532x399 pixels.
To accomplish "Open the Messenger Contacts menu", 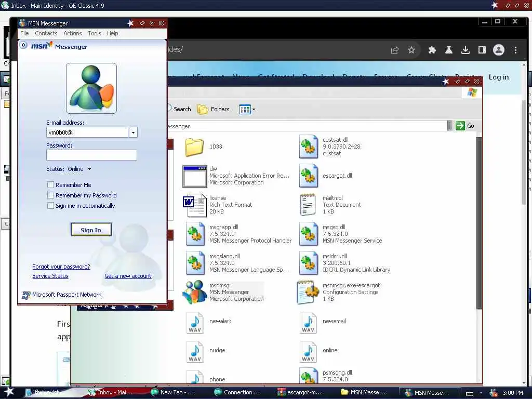I will (x=46, y=33).
